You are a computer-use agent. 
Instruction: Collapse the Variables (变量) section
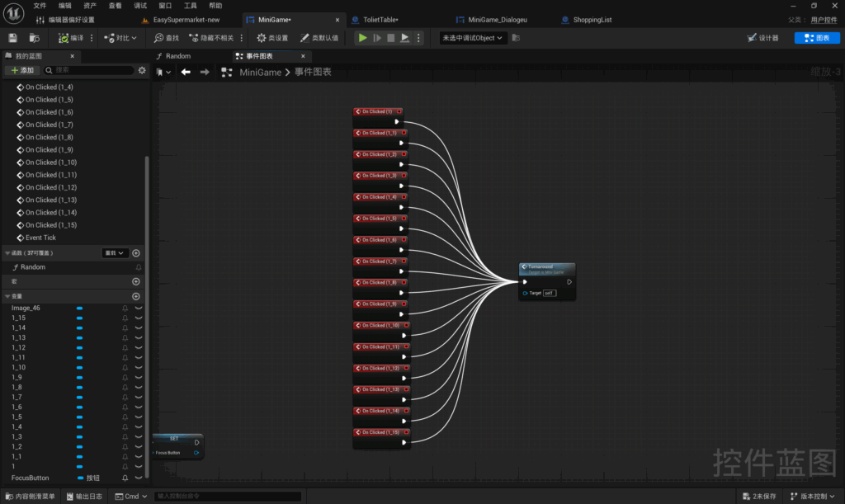[x=7, y=296]
